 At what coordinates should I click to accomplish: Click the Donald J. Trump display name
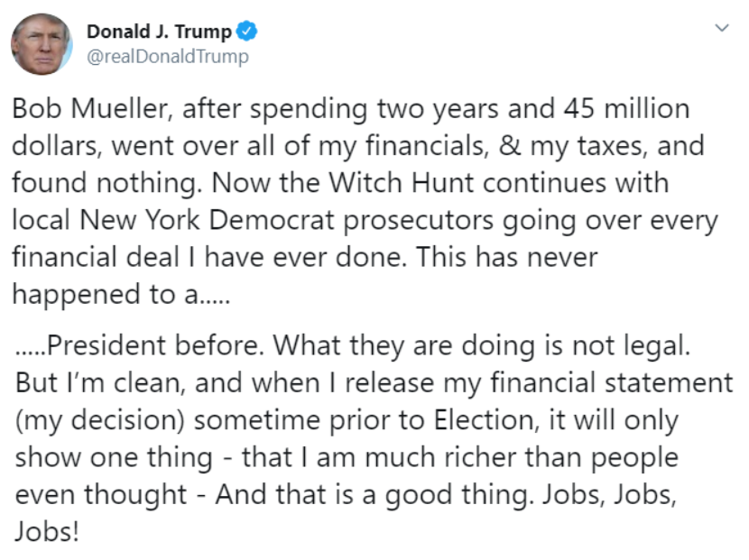pyautogui.click(x=159, y=32)
